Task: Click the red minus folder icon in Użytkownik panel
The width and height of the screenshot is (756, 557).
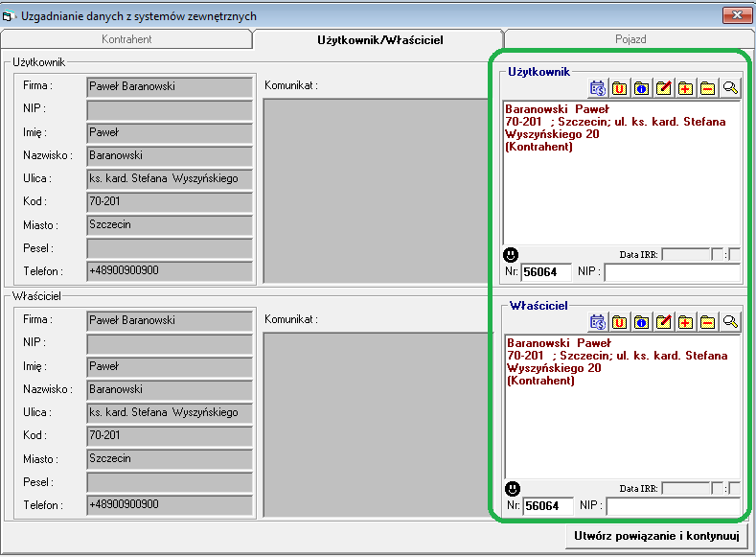Action: point(707,88)
